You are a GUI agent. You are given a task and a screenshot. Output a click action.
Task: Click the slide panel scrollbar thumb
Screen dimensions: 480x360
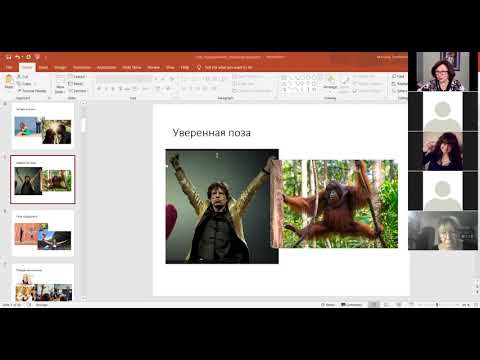(83, 124)
